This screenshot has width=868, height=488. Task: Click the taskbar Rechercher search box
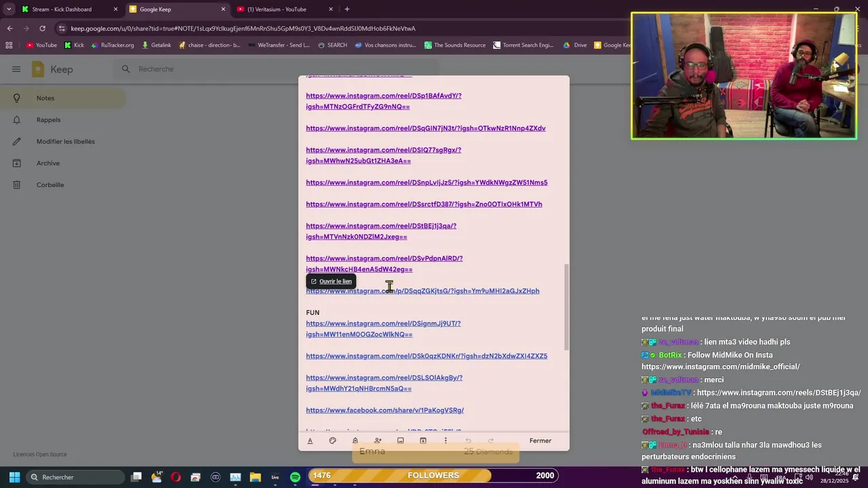(x=75, y=477)
